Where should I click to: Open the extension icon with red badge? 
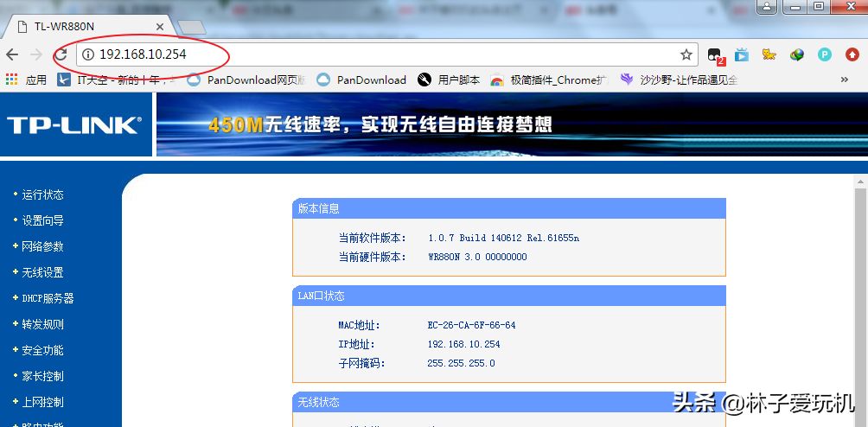[715, 55]
